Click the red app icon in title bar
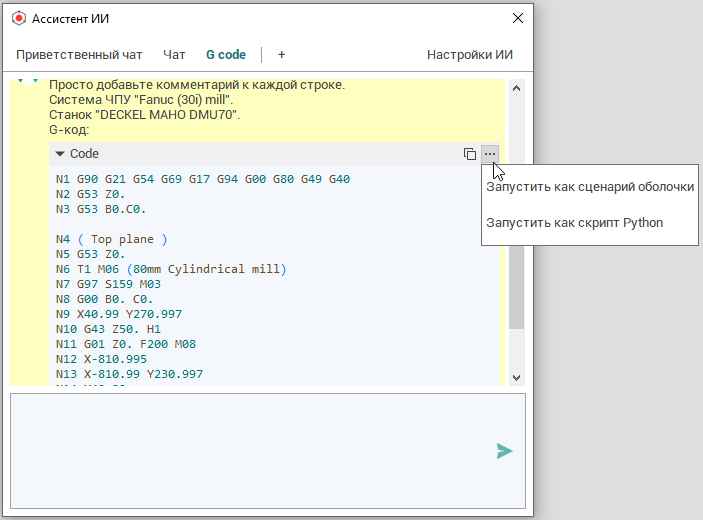The height and width of the screenshot is (520, 703). [x=18, y=18]
